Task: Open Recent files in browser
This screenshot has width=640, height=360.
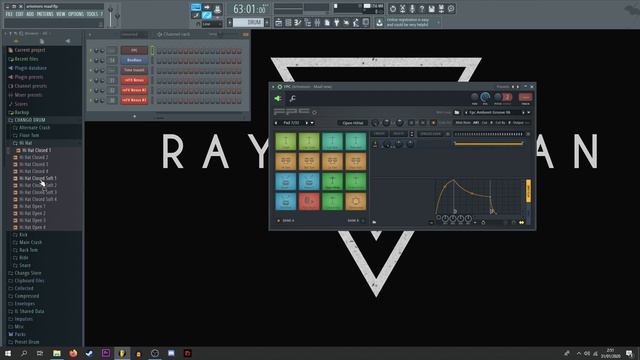Action: pyautogui.click(x=27, y=59)
